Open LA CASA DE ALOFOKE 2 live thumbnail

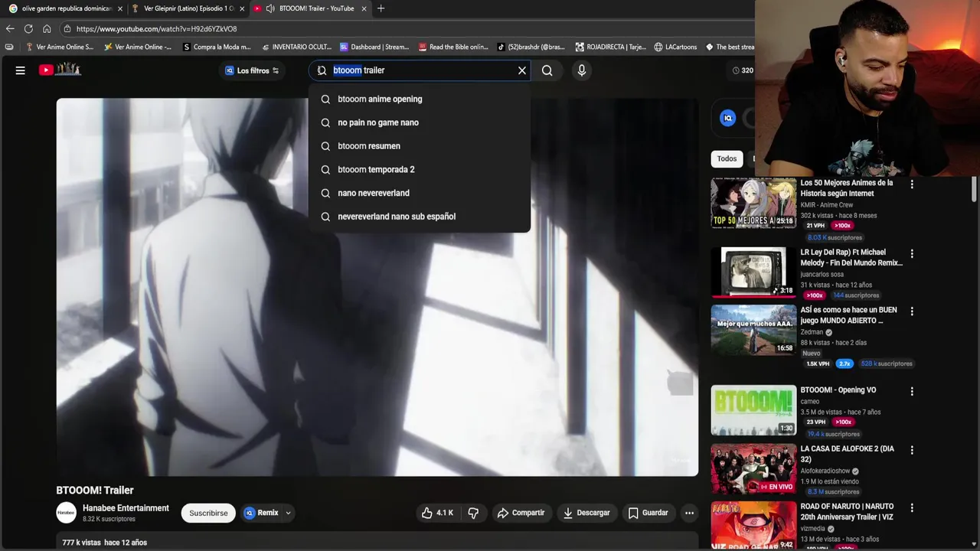753,468
